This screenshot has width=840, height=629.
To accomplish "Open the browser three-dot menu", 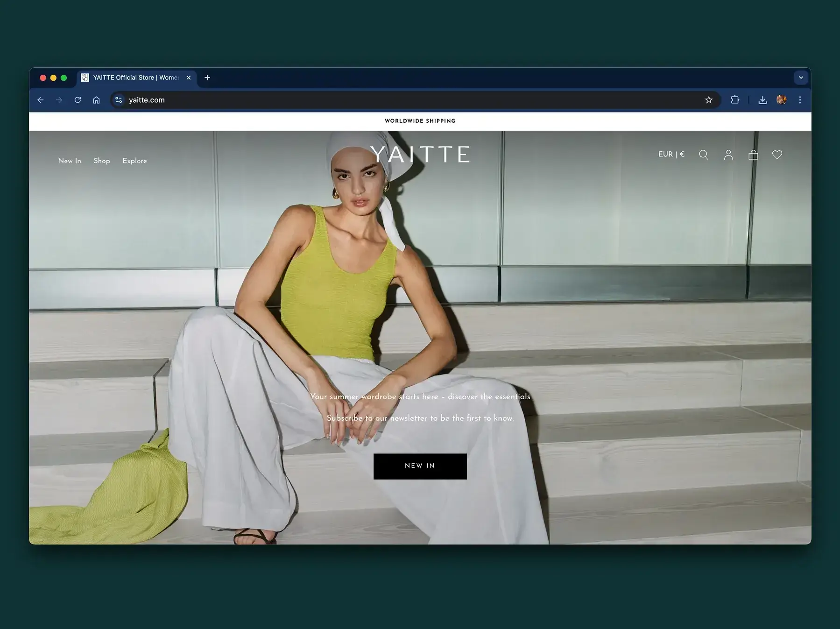I will tap(800, 100).
